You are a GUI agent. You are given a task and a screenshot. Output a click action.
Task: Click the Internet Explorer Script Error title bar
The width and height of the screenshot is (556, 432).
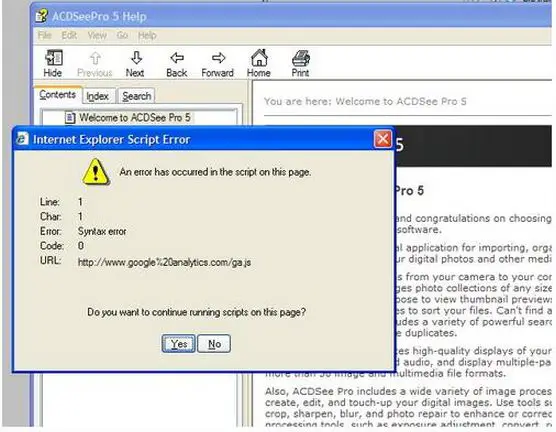tap(203, 139)
